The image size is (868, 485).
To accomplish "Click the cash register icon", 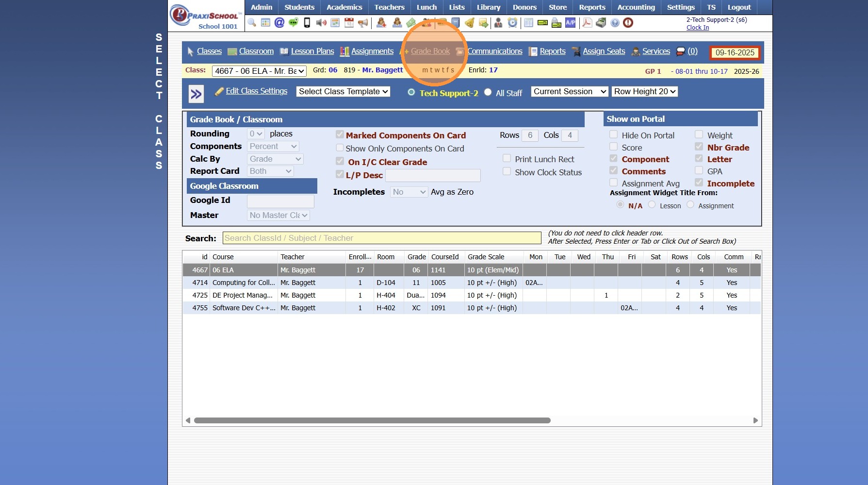I will click(601, 23).
